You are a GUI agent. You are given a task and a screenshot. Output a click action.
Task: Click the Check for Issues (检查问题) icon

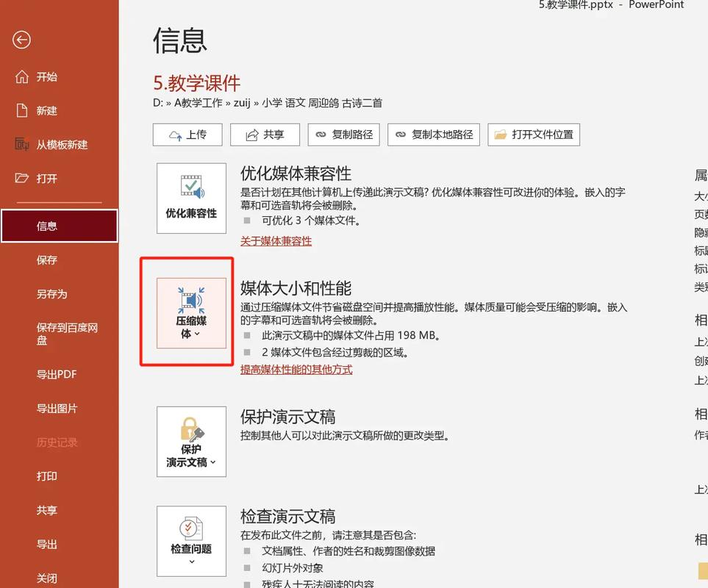190,528
